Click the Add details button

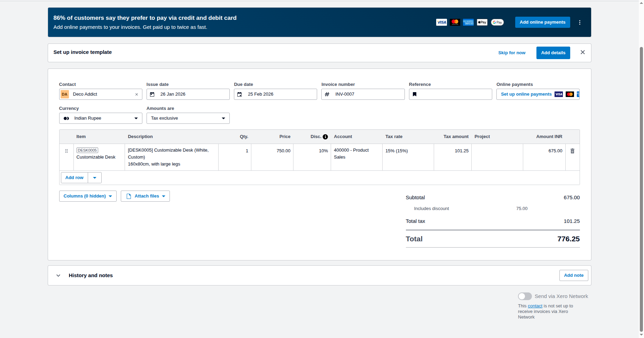pyautogui.click(x=553, y=53)
